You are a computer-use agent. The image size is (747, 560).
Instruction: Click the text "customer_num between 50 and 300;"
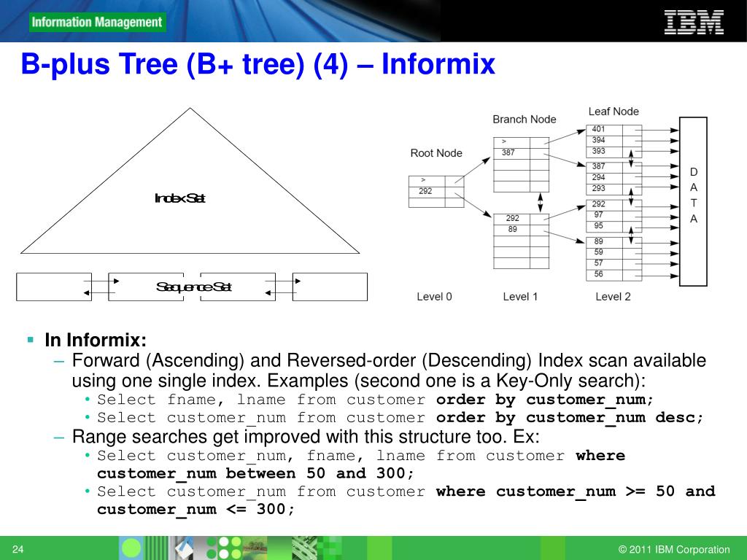click(x=255, y=473)
